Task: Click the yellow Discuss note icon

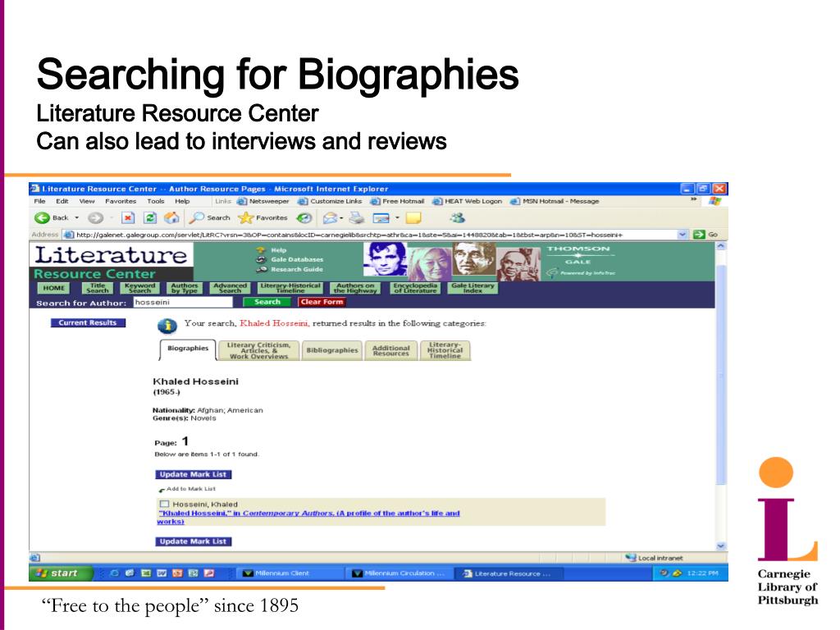Action: 413,217
